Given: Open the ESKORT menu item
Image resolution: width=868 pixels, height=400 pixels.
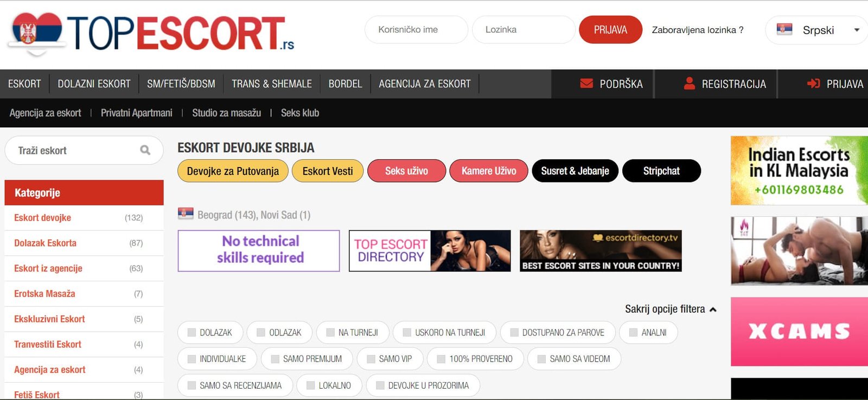Looking at the screenshot, I should pyautogui.click(x=24, y=84).
